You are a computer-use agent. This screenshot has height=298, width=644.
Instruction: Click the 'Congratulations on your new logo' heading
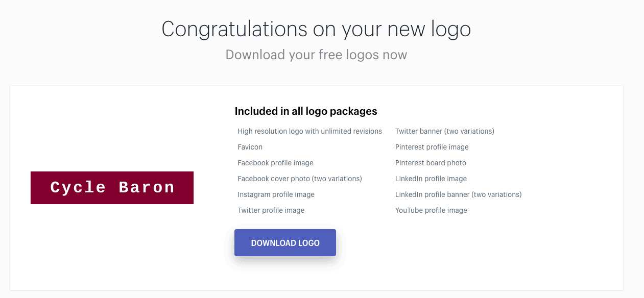[316, 30]
